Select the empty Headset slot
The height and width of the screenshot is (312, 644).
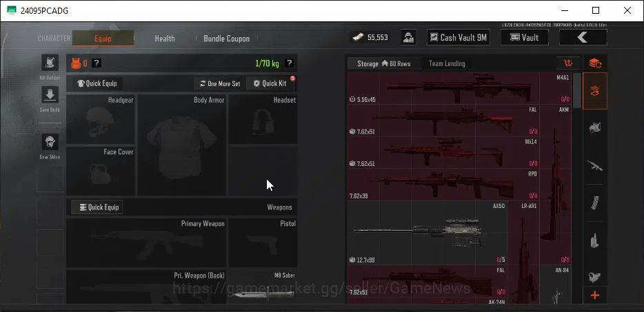[263, 119]
